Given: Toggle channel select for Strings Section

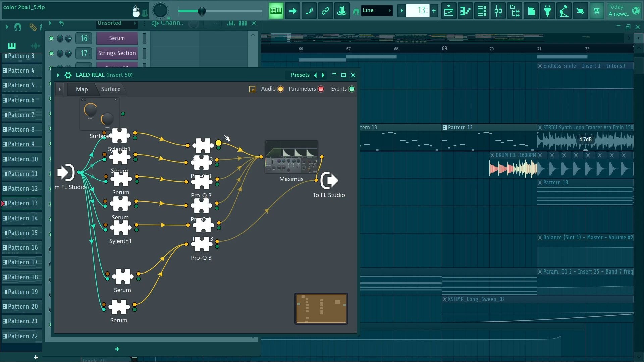Looking at the screenshot, I should (144, 53).
